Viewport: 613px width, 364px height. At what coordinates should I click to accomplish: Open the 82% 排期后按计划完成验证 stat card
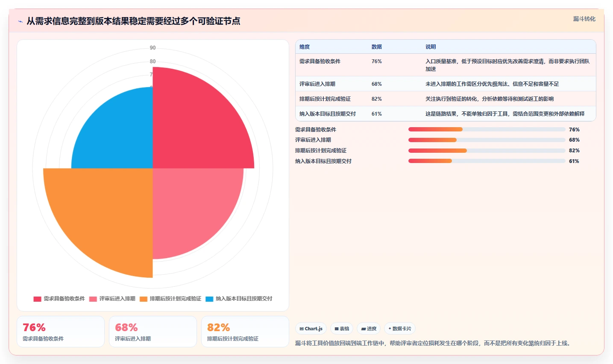[x=245, y=332]
